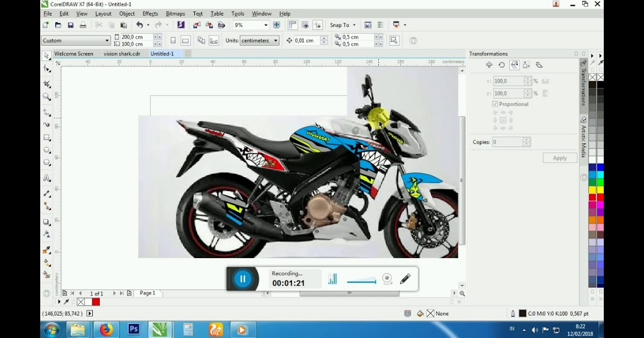Click the Apply button in Transformations
The width and height of the screenshot is (644, 338).
click(560, 158)
